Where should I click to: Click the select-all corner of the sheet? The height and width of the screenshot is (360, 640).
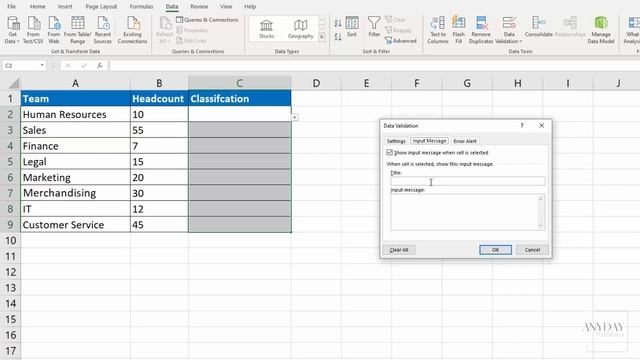14,84
